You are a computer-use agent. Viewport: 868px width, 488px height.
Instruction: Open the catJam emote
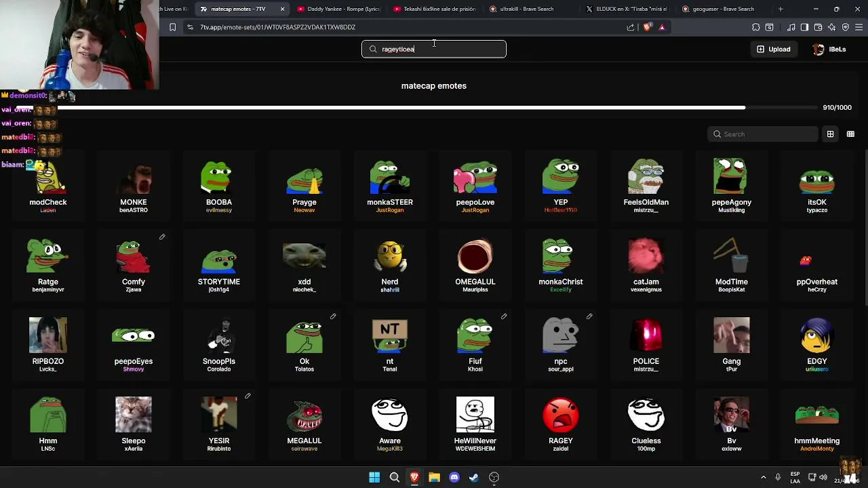[646, 266]
